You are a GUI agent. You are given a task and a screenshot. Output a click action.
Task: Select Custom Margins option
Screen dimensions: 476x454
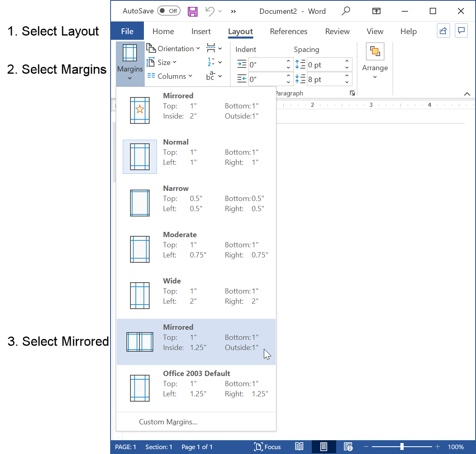pyautogui.click(x=168, y=422)
